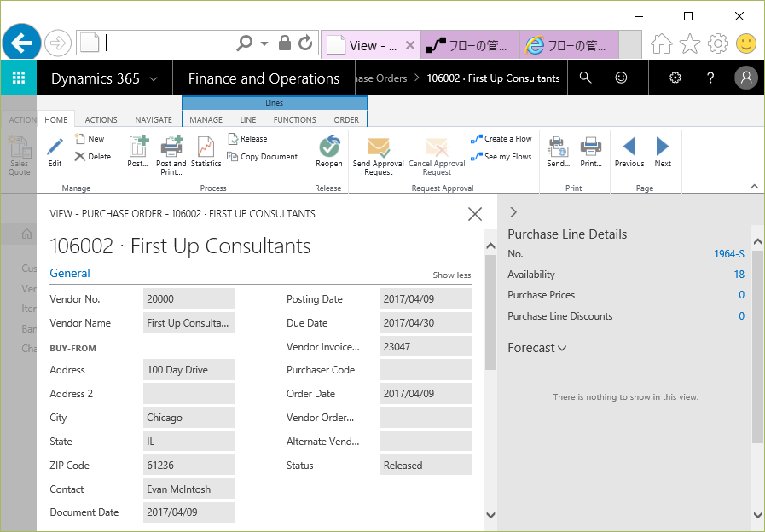
Task: Click the Release document icon
Action: (233, 139)
